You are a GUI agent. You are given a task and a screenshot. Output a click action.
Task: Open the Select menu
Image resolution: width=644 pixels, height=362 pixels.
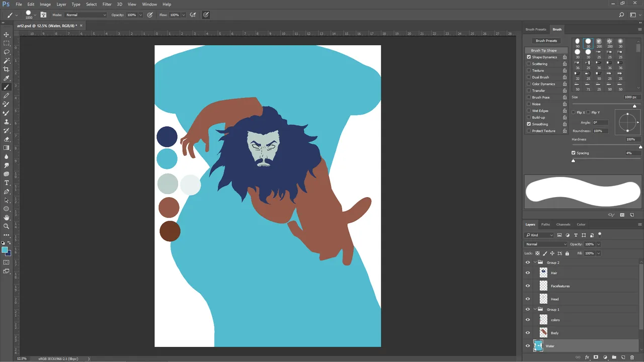pos(91,4)
